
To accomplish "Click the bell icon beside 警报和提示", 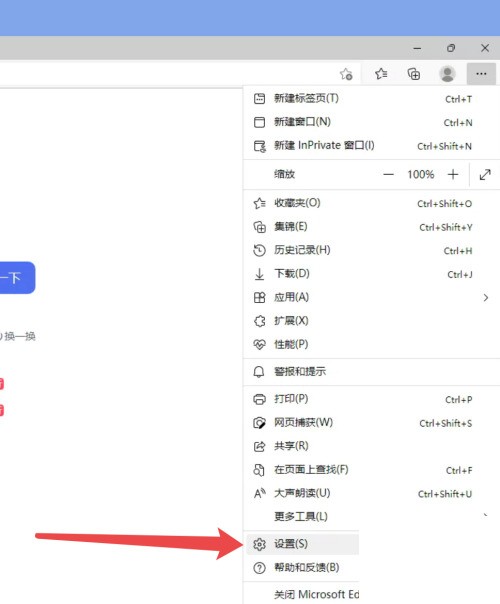I will [259, 372].
